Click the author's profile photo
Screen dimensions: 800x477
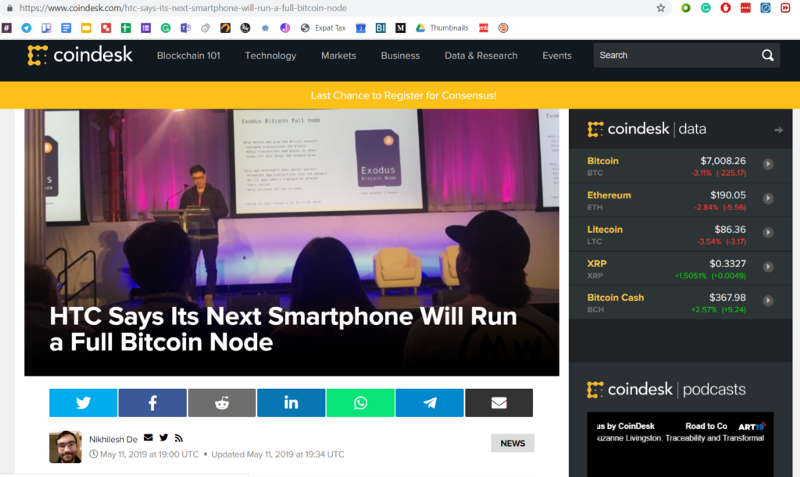(x=65, y=447)
